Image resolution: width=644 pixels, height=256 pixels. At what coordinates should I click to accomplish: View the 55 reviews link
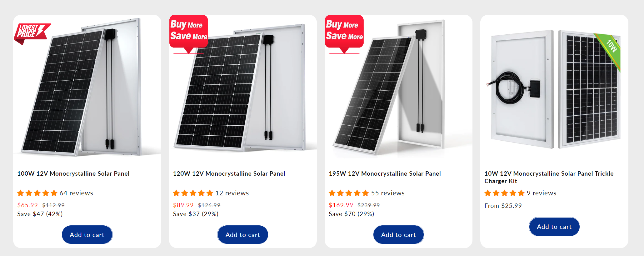pos(388,193)
